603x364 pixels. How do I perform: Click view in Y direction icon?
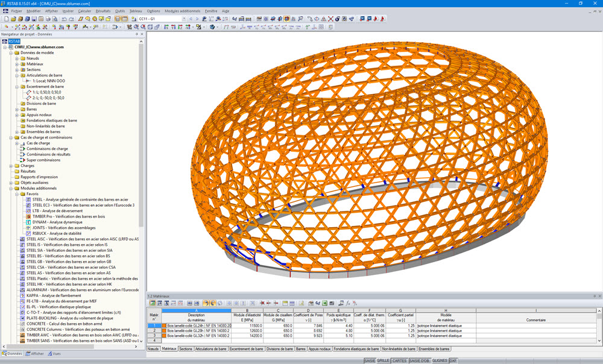click(x=174, y=27)
